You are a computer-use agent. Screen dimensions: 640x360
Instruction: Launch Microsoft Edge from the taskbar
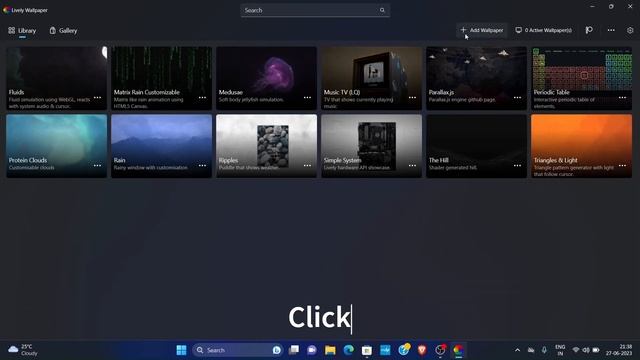(x=348, y=350)
